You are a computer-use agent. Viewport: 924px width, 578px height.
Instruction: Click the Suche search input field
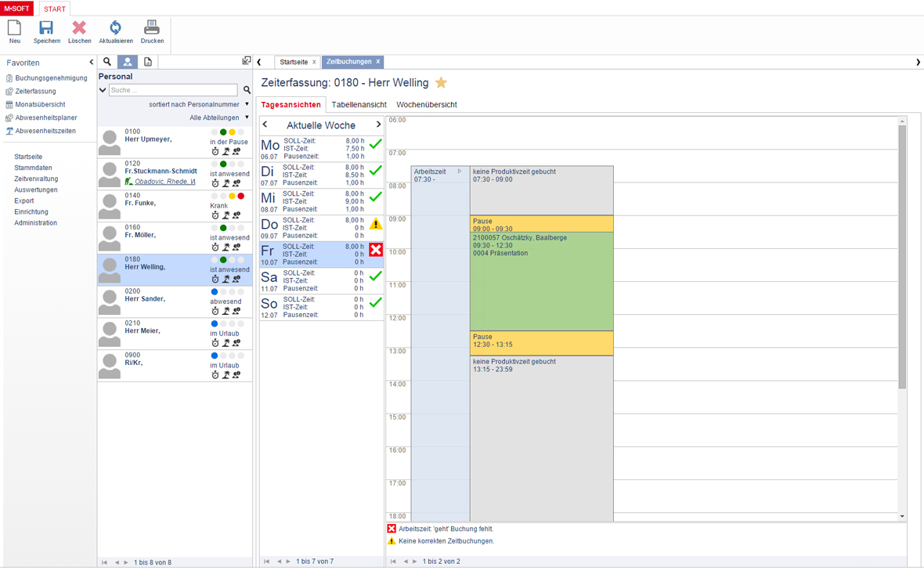[x=173, y=90]
